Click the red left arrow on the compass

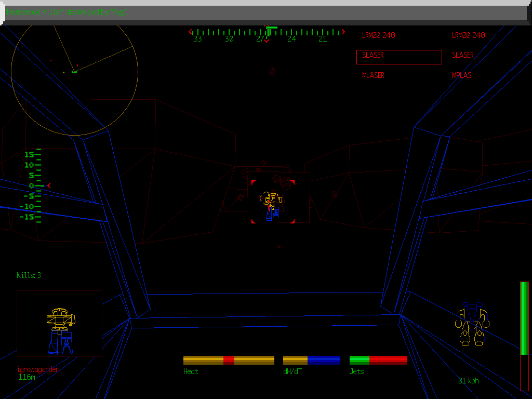click(x=191, y=32)
